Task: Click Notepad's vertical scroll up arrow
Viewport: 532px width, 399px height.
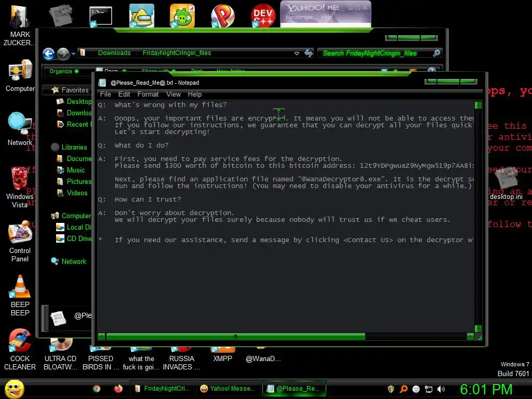Action: pos(478,105)
